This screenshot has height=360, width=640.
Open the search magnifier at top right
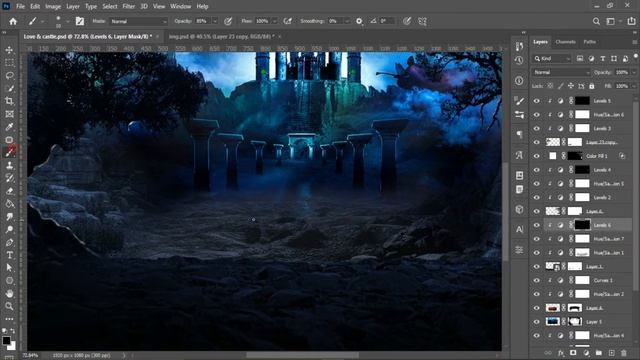point(596,21)
